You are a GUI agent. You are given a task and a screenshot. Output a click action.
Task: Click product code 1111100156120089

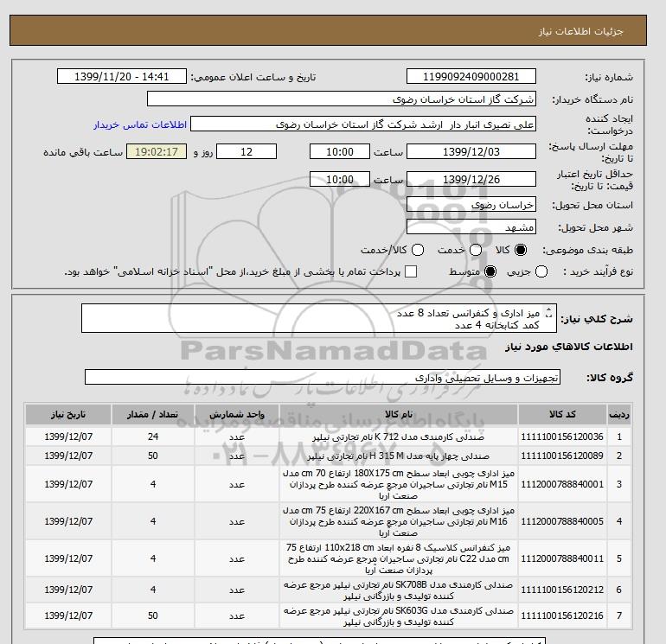coord(562,456)
